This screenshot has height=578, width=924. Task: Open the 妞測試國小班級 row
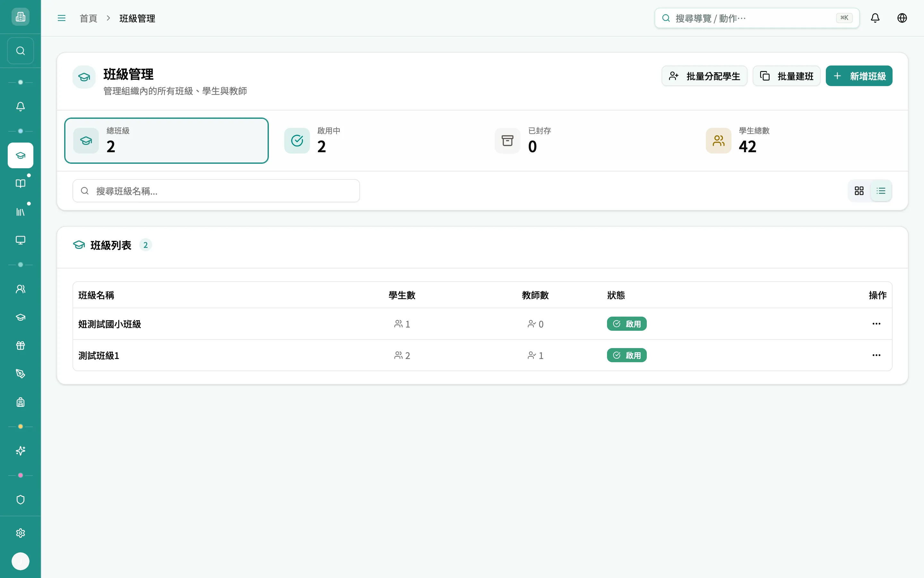tap(482, 324)
